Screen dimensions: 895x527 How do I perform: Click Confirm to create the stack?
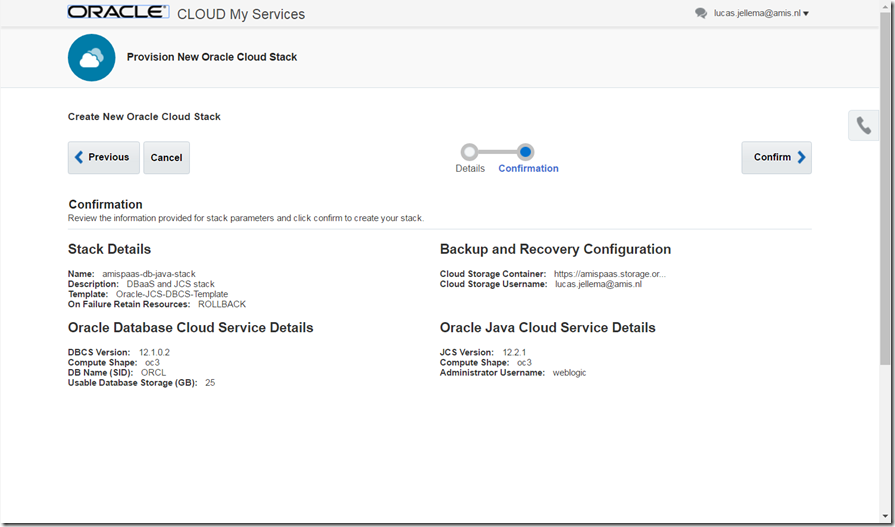click(x=776, y=157)
